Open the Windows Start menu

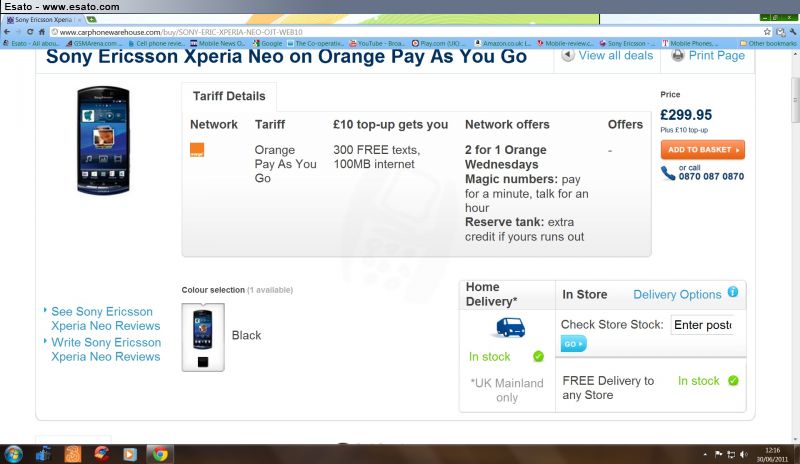(x=13, y=454)
